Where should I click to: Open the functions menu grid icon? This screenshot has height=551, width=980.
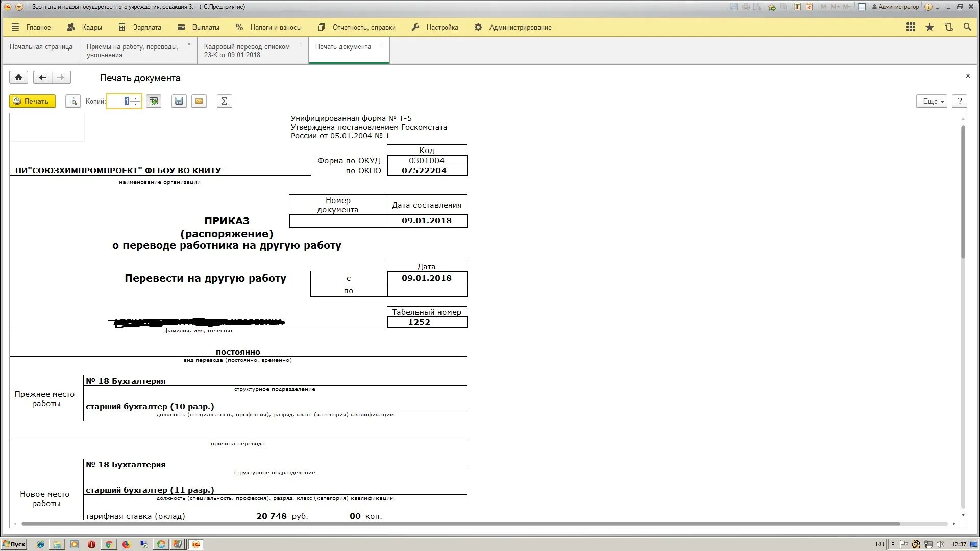(x=911, y=28)
